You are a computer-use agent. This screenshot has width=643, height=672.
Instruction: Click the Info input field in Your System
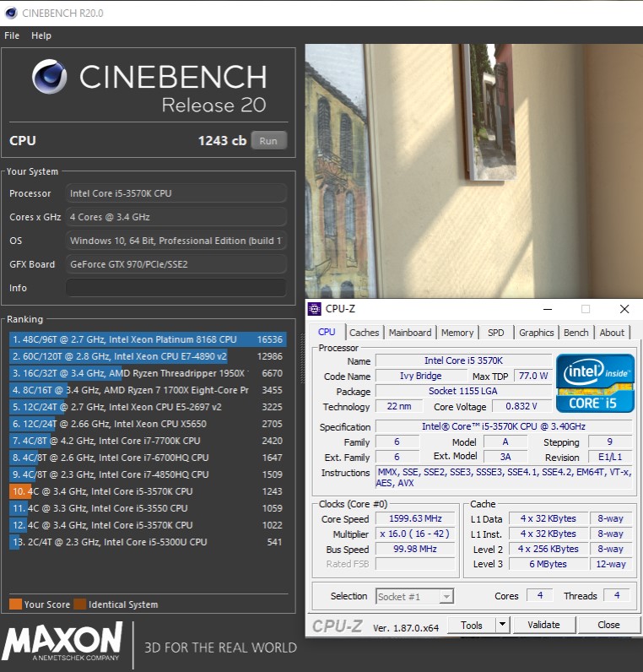click(x=176, y=288)
